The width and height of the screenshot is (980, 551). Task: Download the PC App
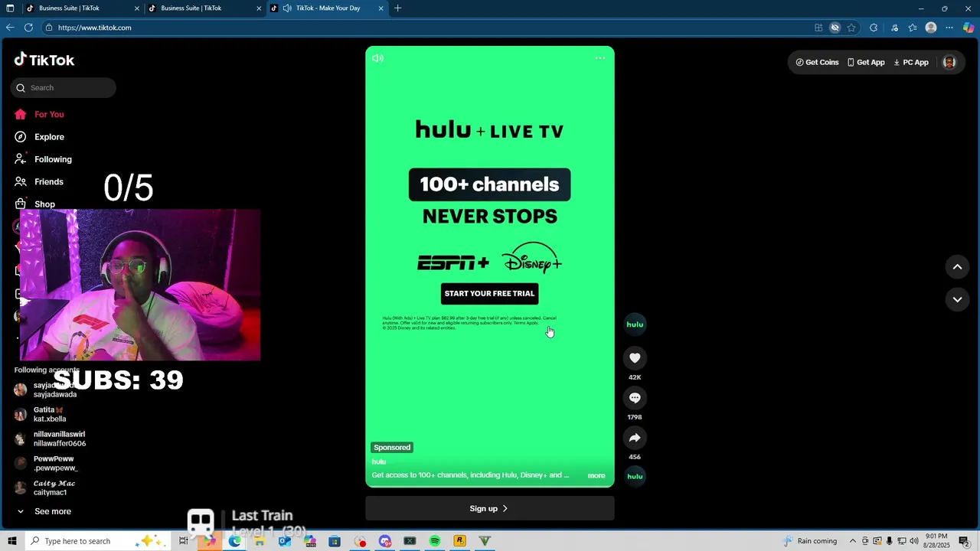point(911,63)
